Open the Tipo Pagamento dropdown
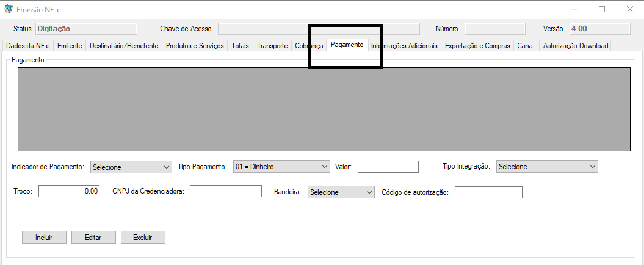Viewport: 644px width, 265px height. (x=281, y=167)
